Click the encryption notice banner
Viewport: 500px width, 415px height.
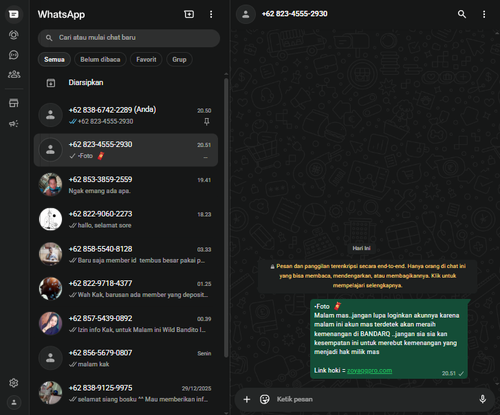367,276
